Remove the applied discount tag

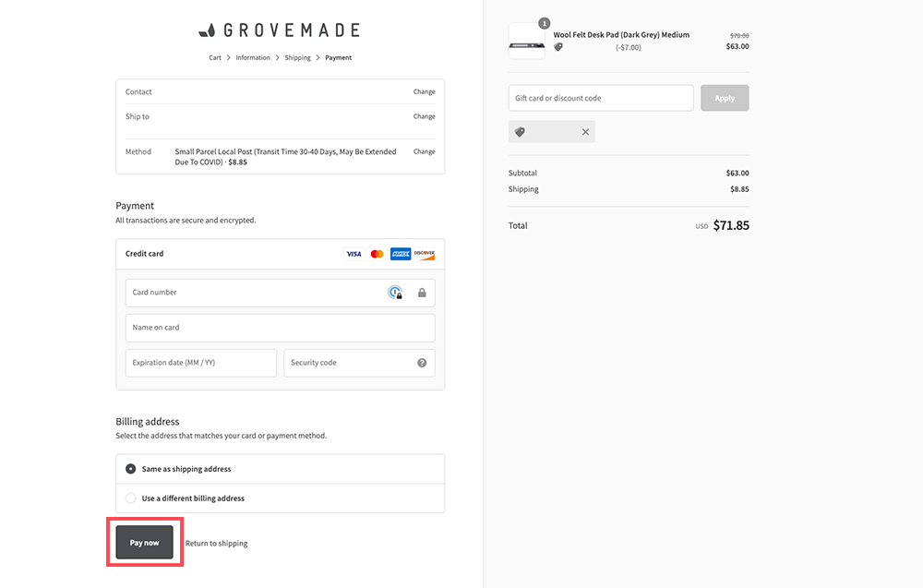[585, 132]
